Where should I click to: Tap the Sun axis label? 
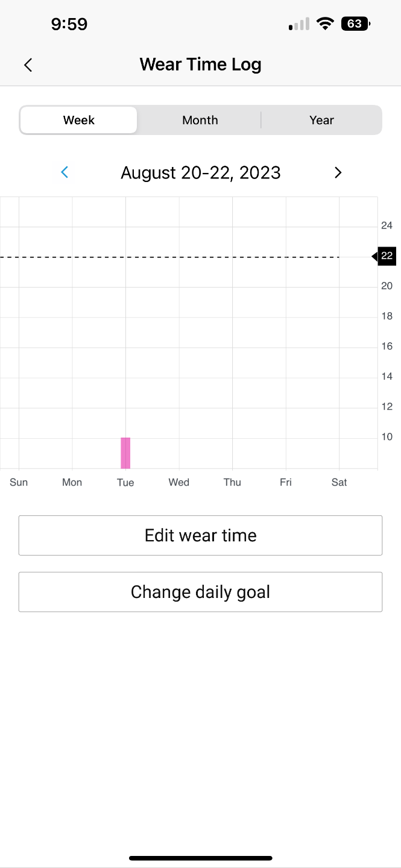tap(19, 482)
